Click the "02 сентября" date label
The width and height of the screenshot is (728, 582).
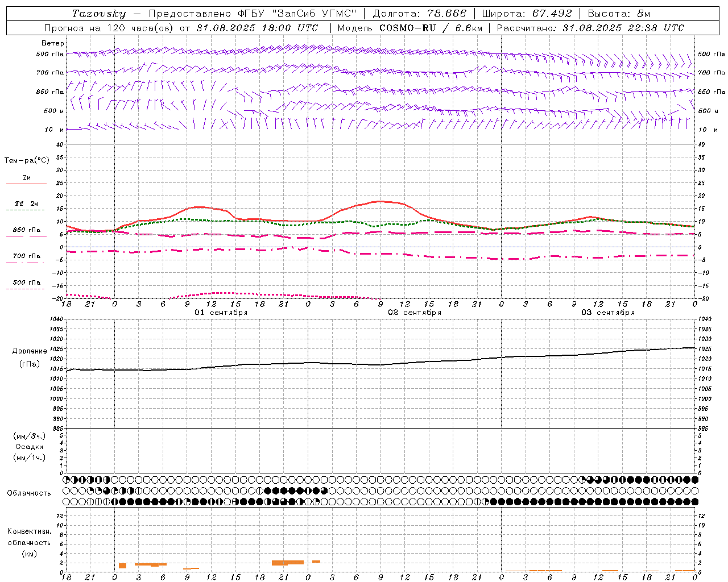[415, 313]
